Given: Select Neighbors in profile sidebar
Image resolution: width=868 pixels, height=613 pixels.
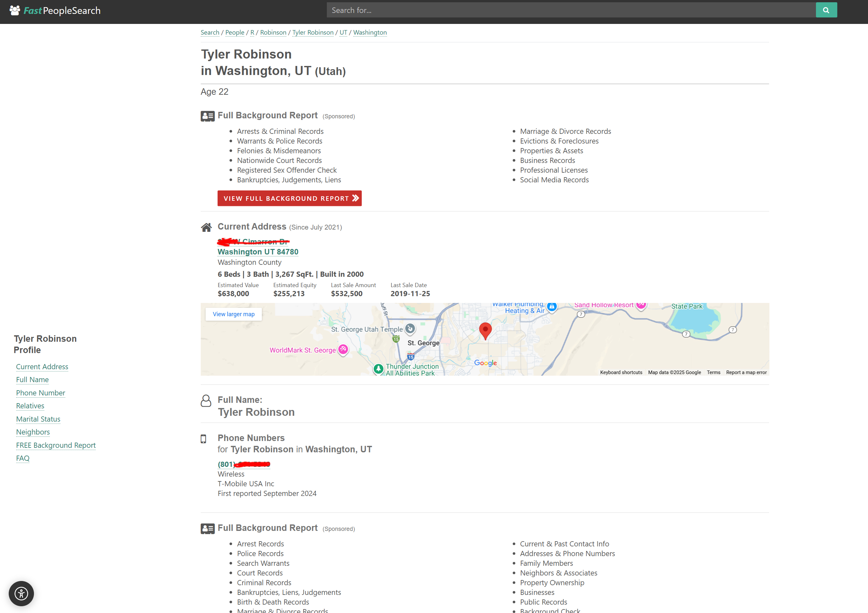Looking at the screenshot, I should click(33, 432).
